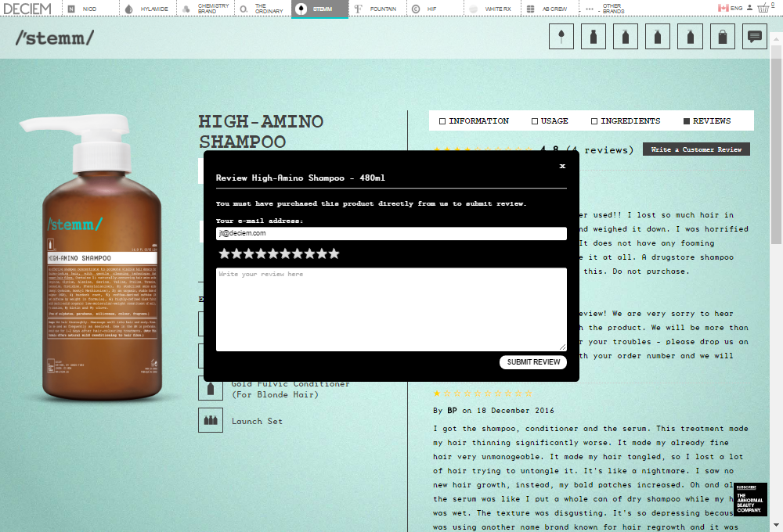The image size is (783, 532).
Task: Open the Hylamide brand in the top bar
Action: click(148, 9)
